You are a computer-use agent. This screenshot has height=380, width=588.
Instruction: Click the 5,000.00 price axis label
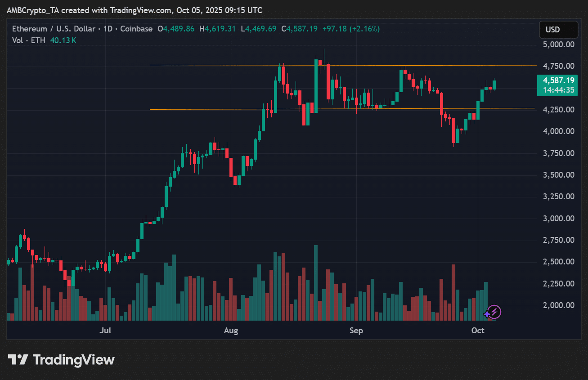[558, 45]
